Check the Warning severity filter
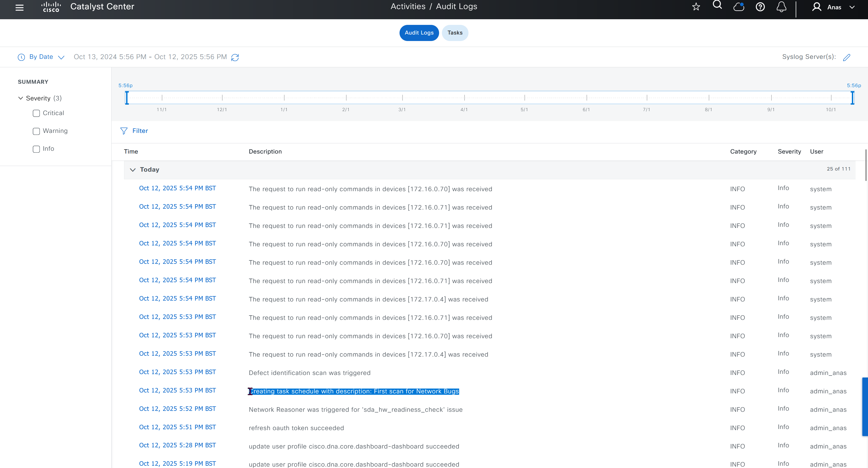 [x=36, y=131]
